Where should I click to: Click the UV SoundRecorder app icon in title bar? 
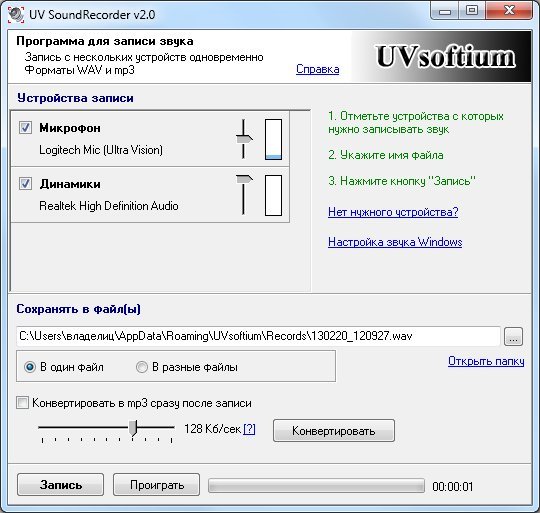16,14
